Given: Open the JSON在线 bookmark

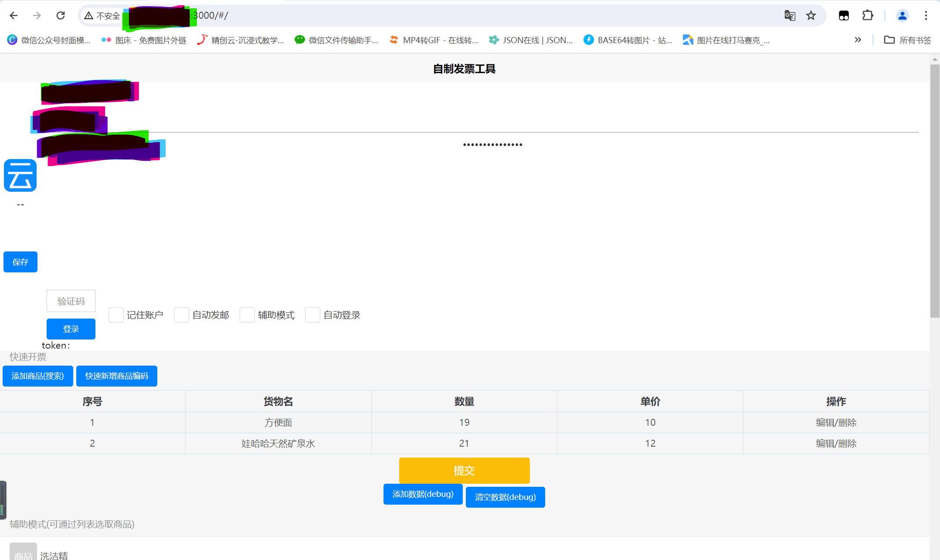Looking at the screenshot, I should click(x=532, y=40).
